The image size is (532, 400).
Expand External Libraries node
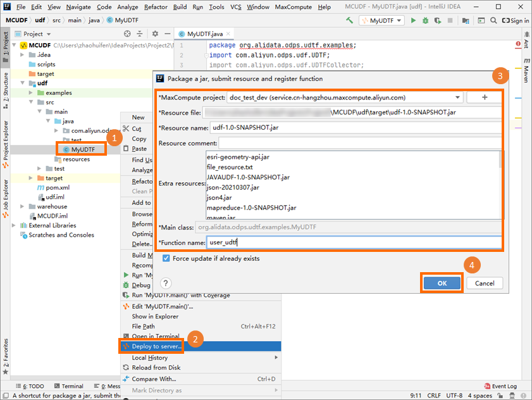(13, 225)
